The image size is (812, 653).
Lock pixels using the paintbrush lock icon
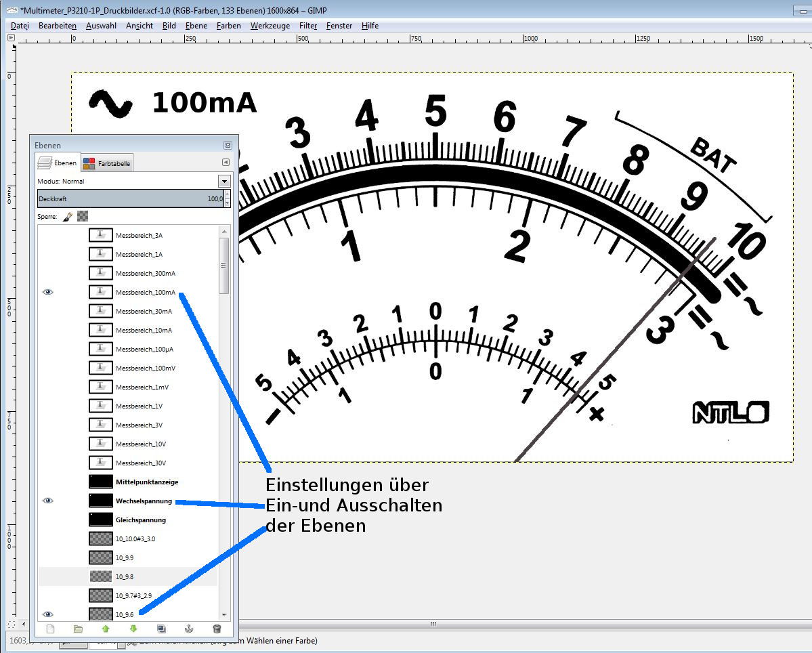68,216
